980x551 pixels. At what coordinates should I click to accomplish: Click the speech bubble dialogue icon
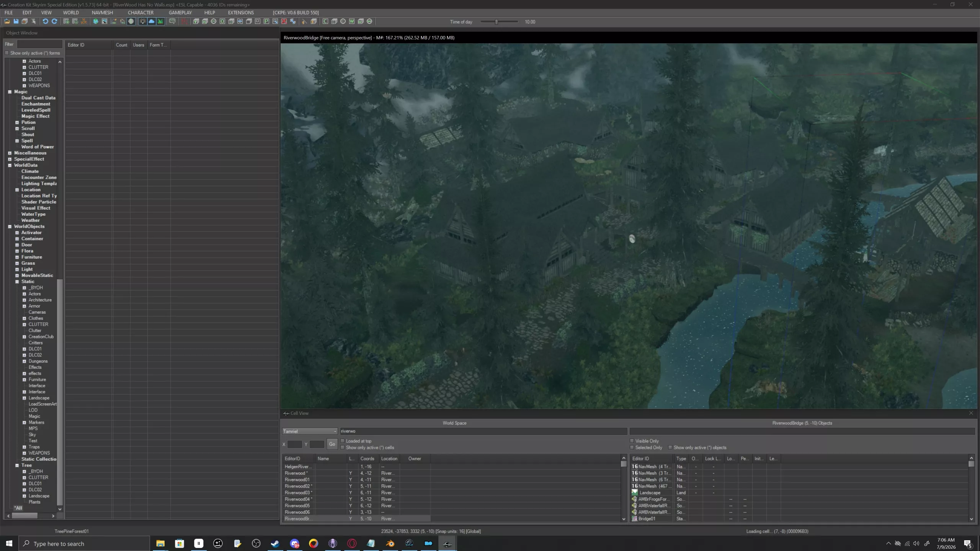tap(172, 21)
